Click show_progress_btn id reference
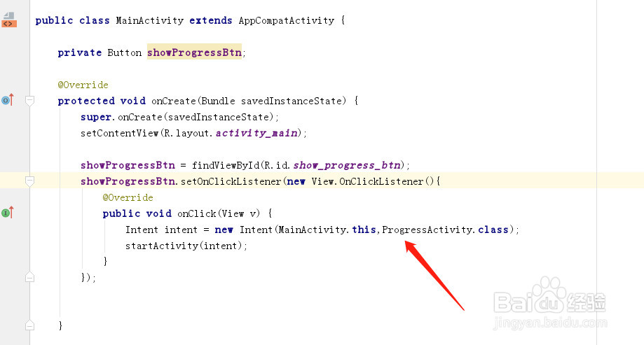Image resolution: width=644 pixels, height=345 pixels. 347,165
